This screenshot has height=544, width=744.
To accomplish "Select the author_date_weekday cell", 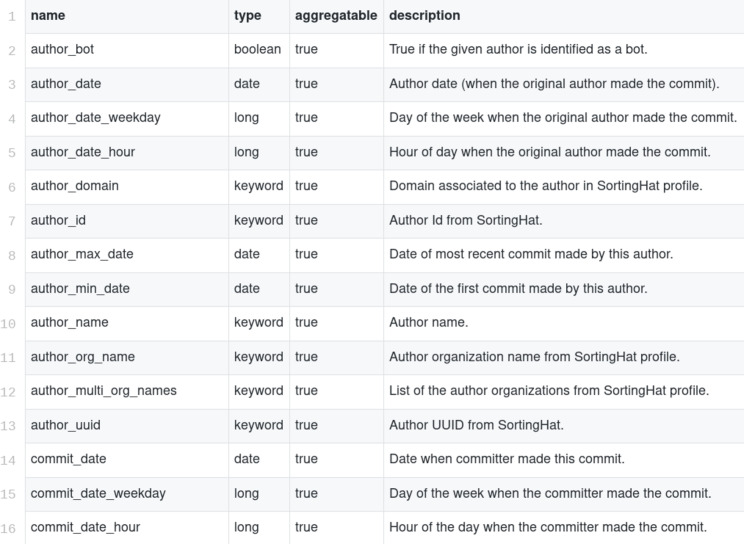I will pos(95,118).
